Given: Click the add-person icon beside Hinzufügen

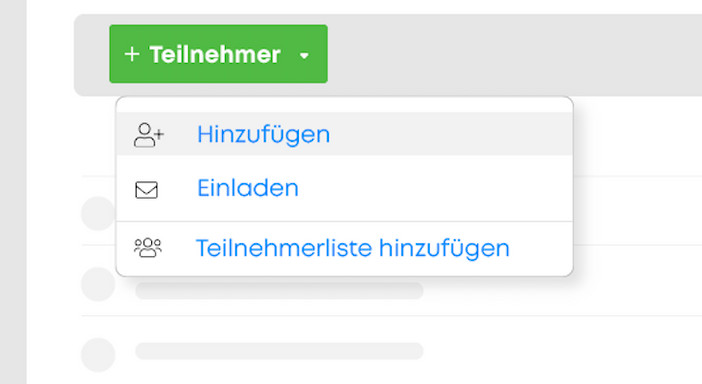Looking at the screenshot, I should [x=149, y=135].
